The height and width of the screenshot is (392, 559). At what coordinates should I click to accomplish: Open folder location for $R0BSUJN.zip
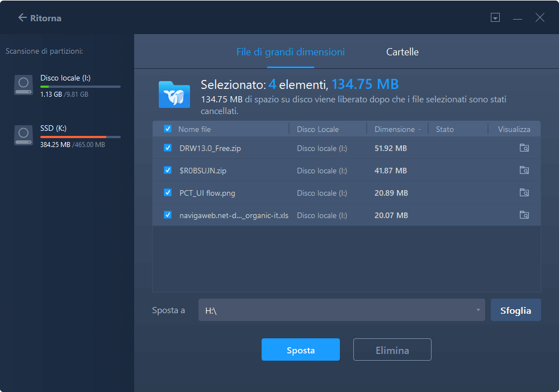[524, 170]
